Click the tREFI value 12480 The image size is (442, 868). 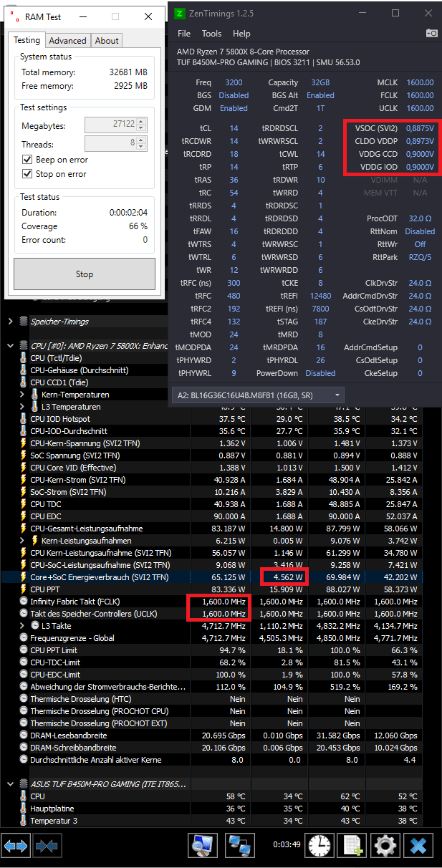click(x=320, y=296)
